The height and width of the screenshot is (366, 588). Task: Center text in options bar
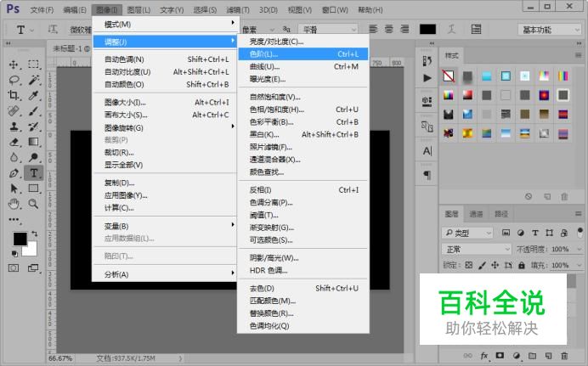[x=389, y=29]
